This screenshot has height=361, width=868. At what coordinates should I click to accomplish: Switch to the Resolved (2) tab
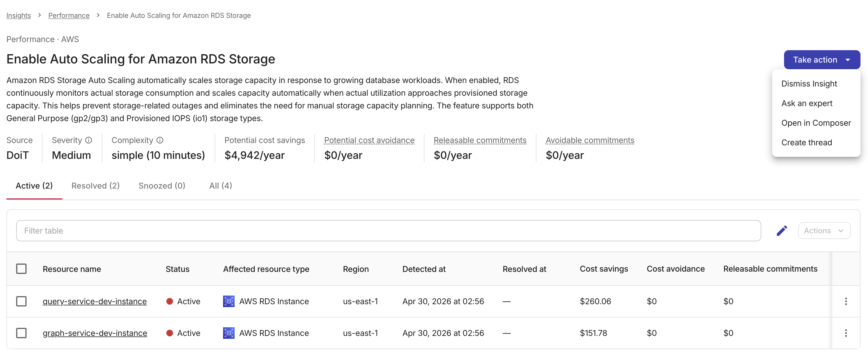click(96, 186)
